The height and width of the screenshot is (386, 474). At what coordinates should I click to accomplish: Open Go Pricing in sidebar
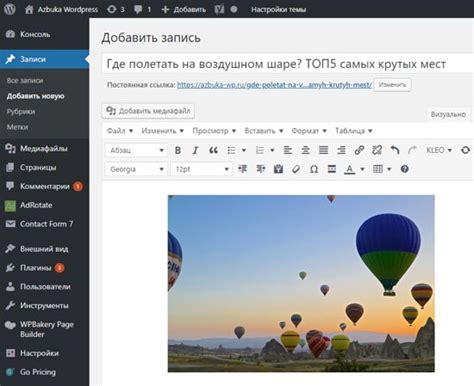tap(44, 372)
